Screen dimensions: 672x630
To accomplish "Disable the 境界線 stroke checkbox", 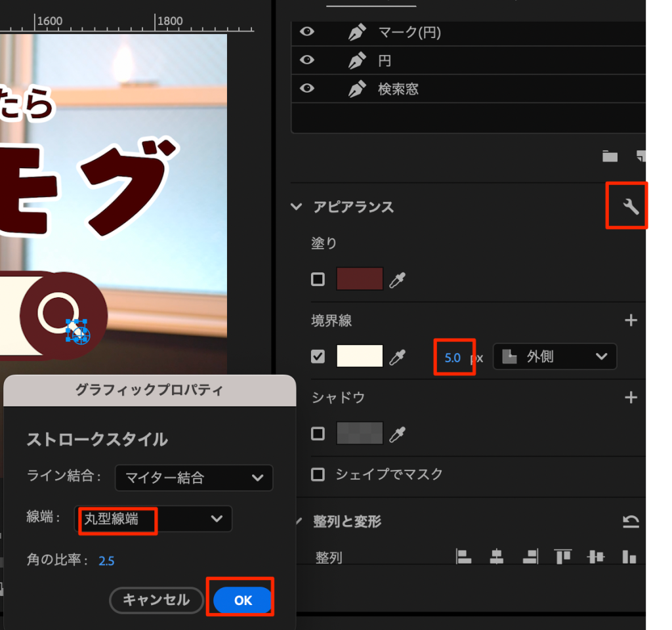I will pyautogui.click(x=318, y=356).
